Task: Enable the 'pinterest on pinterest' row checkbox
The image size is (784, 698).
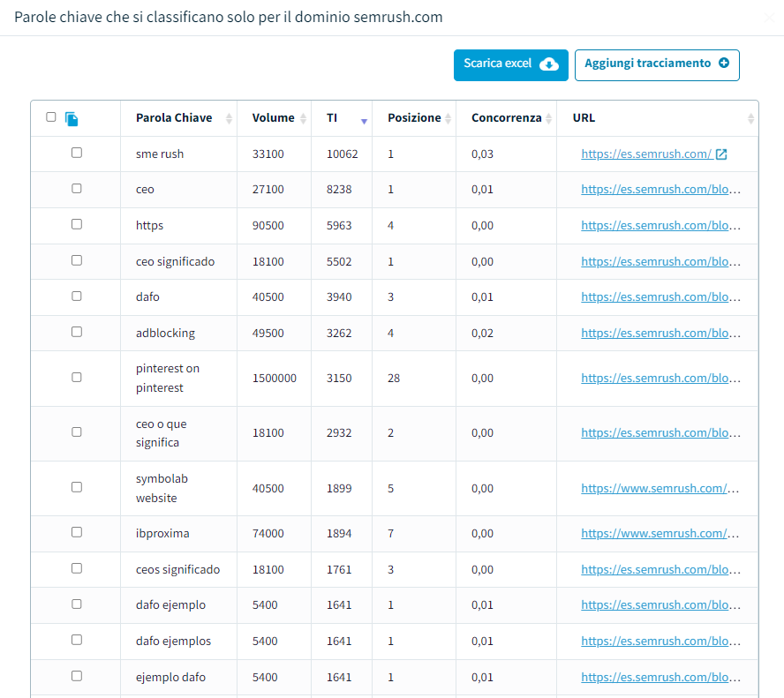Action: (x=77, y=378)
